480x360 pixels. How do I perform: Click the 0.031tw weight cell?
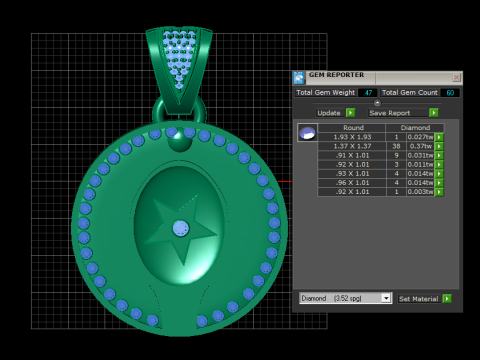tap(421, 155)
